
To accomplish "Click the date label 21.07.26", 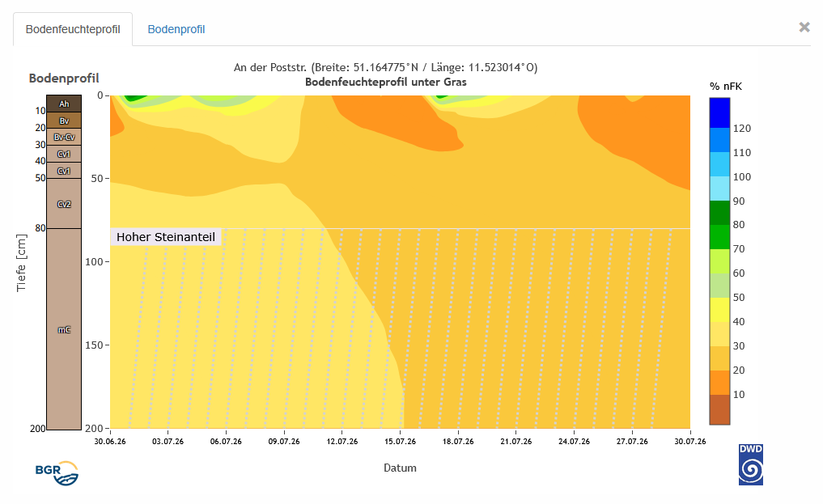I will pos(516,442).
